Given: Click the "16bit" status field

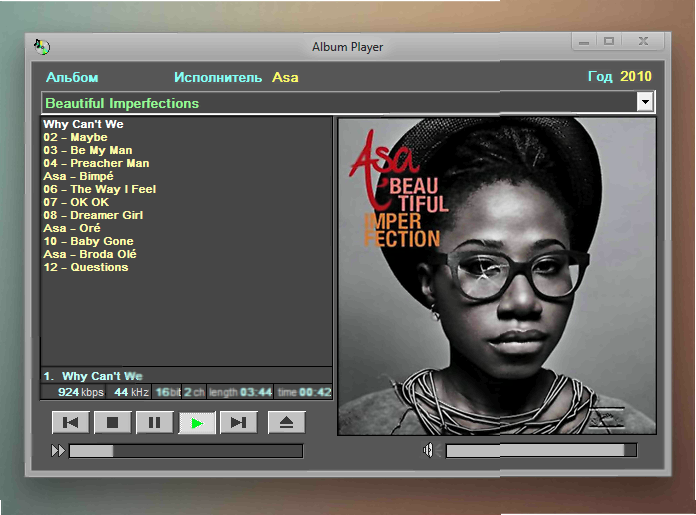Looking at the screenshot, I should click(x=167, y=392).
